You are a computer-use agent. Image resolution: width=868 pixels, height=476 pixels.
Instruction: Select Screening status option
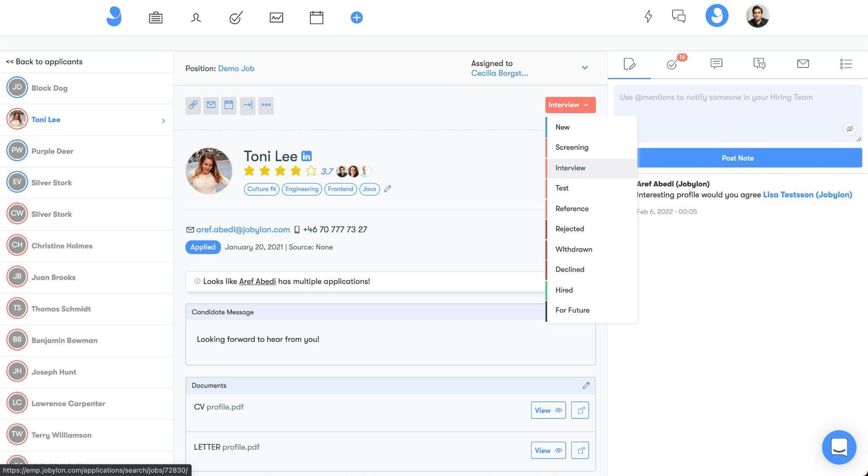coord(591,148)
